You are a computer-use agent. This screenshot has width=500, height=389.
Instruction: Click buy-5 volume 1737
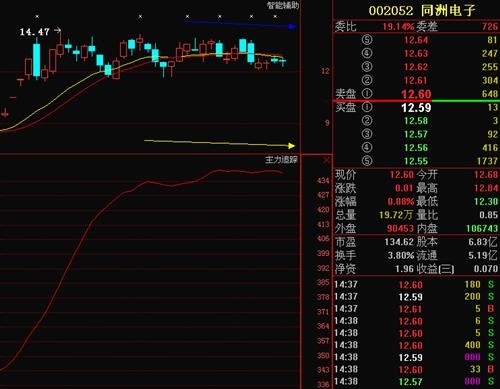(x=487, y=161)
